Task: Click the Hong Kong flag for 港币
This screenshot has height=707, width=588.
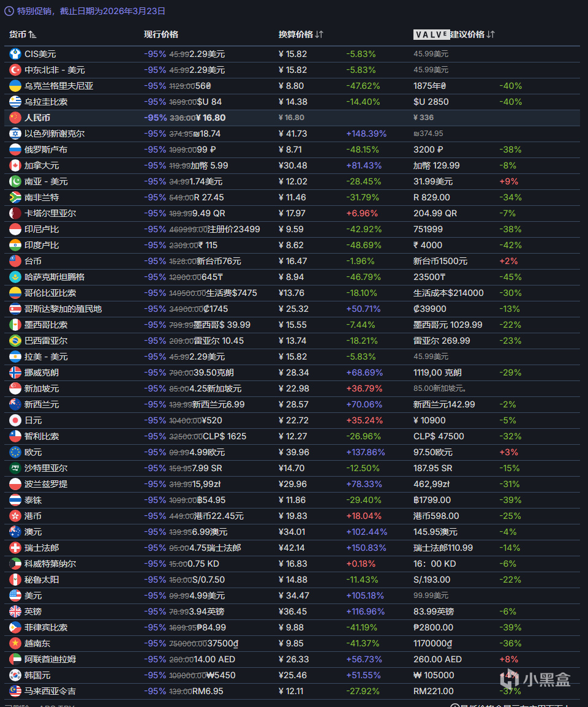Action: click(x=15, y=516)
